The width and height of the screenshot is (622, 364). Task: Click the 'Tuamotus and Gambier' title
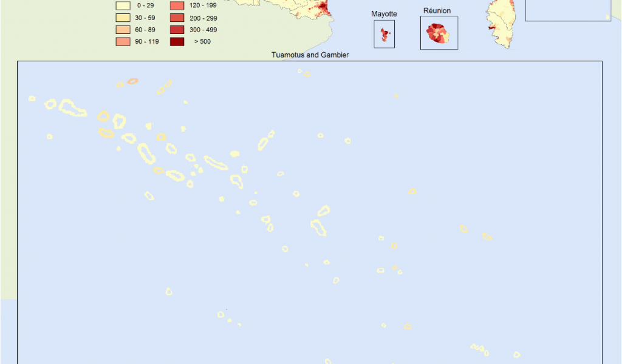click(310, 55)
